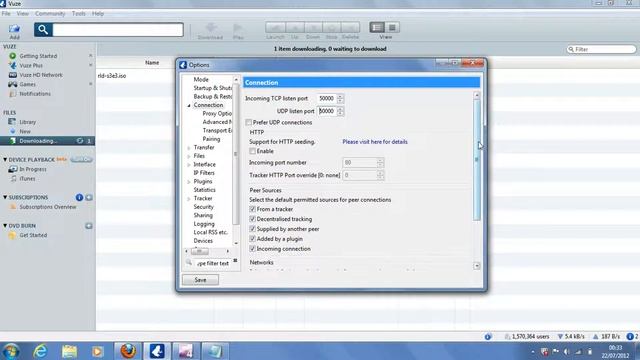
Task: Open Vuze Plus in sidebar
Action: pos(31,65)
